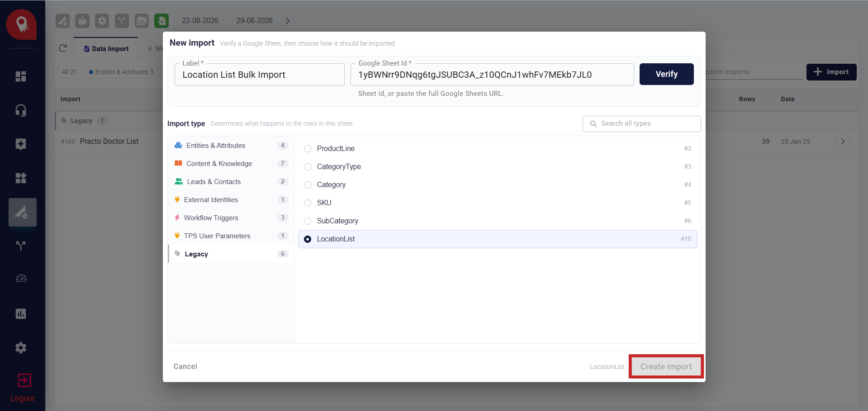Click Cancel in the import dialog
The height and width of the screenshot is (411, 868).
(185, 366)
